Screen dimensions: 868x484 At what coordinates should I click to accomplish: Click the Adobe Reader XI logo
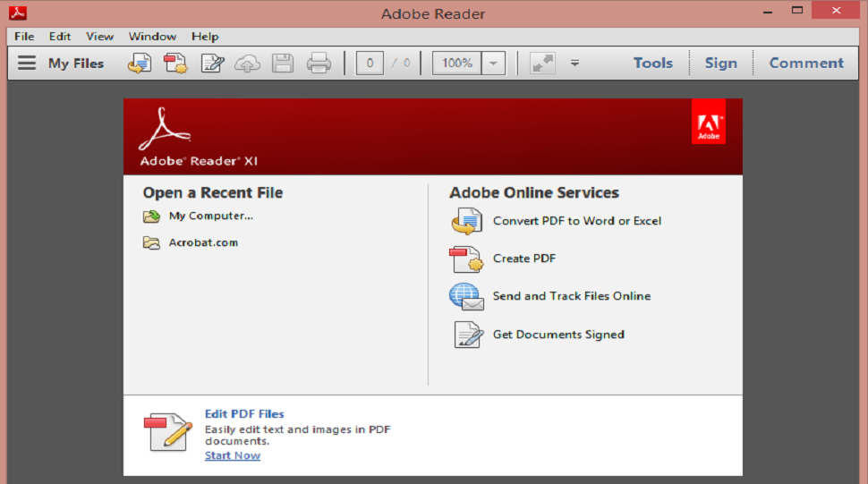[x=198, y=137]
